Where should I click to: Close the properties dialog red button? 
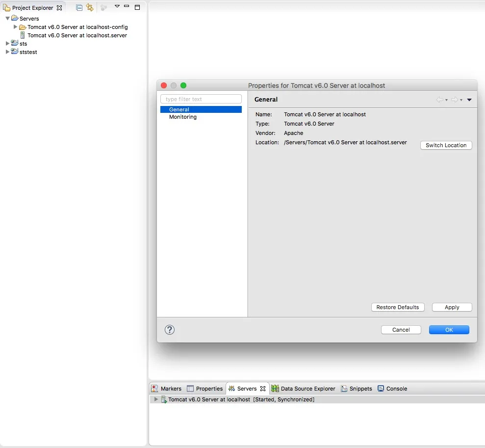(x=164, y=85)
